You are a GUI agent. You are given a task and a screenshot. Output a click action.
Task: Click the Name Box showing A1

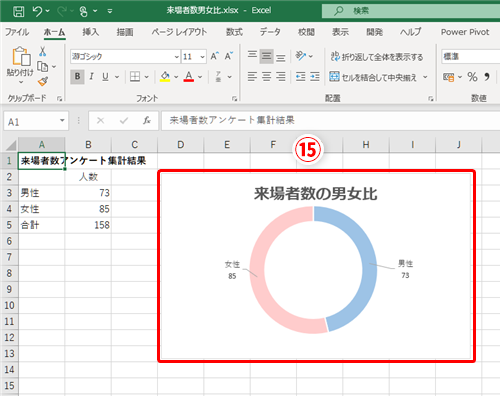tap(36, 121)
